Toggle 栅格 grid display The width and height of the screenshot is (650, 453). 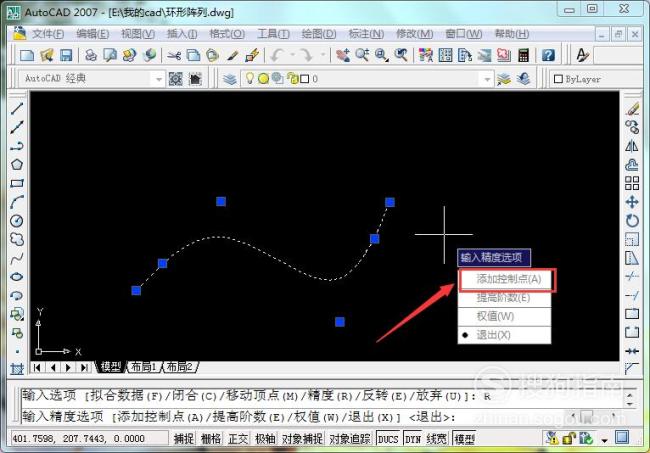[x=211, y=438]
